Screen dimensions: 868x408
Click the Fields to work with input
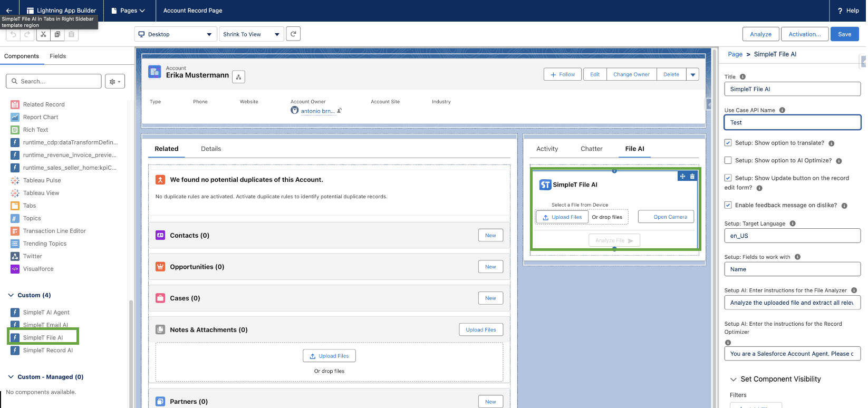(x=792, y=269)
